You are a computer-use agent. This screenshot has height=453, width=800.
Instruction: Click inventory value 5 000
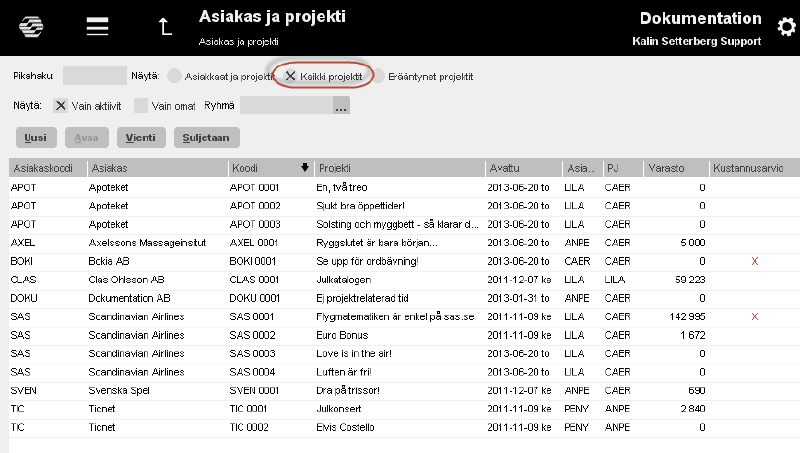click(x=692, y=243)
